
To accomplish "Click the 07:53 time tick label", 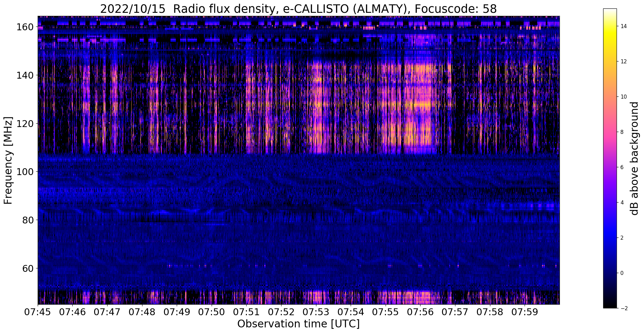I will 316,312.
